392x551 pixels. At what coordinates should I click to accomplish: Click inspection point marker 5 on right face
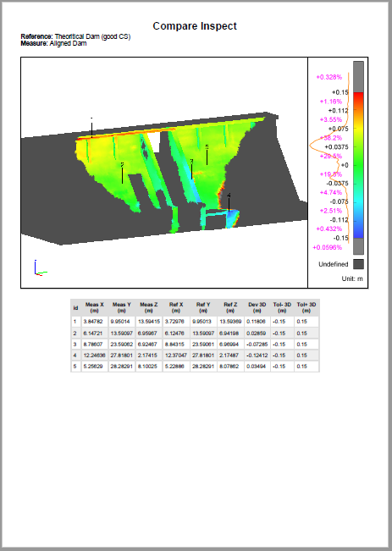[207, 155]
